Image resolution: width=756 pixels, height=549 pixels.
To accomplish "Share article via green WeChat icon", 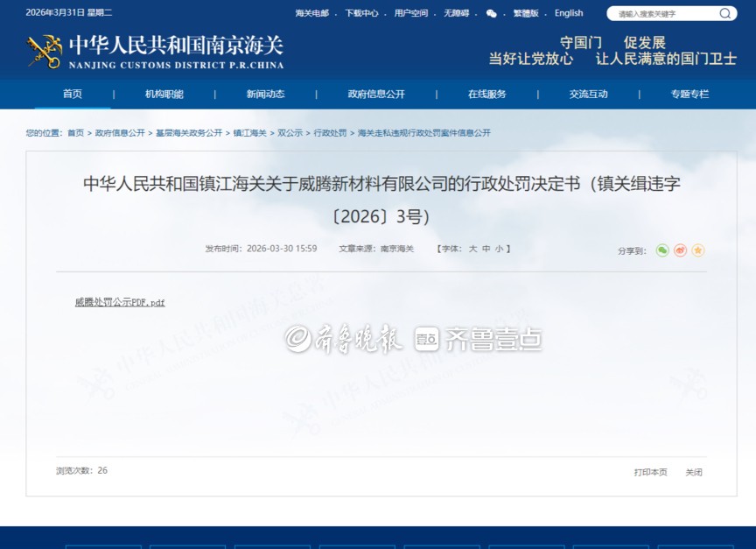I will point(662,250).
